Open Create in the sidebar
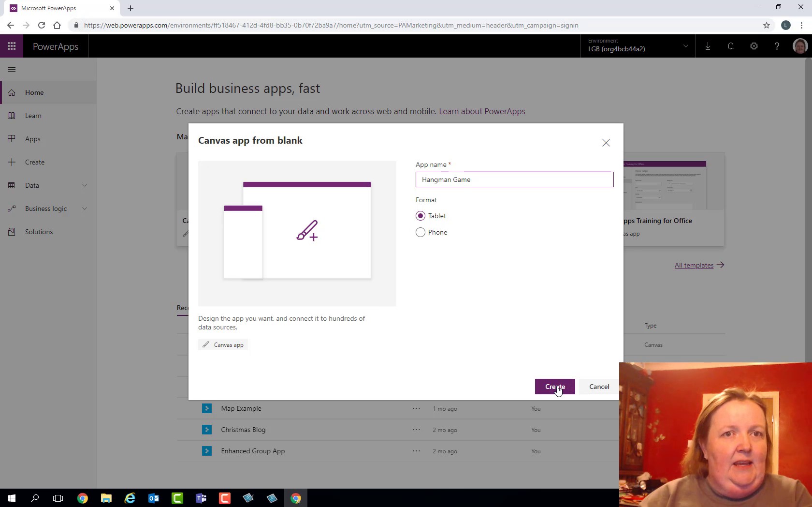This screenshot has height=507, width=812. tap(48, 162)
